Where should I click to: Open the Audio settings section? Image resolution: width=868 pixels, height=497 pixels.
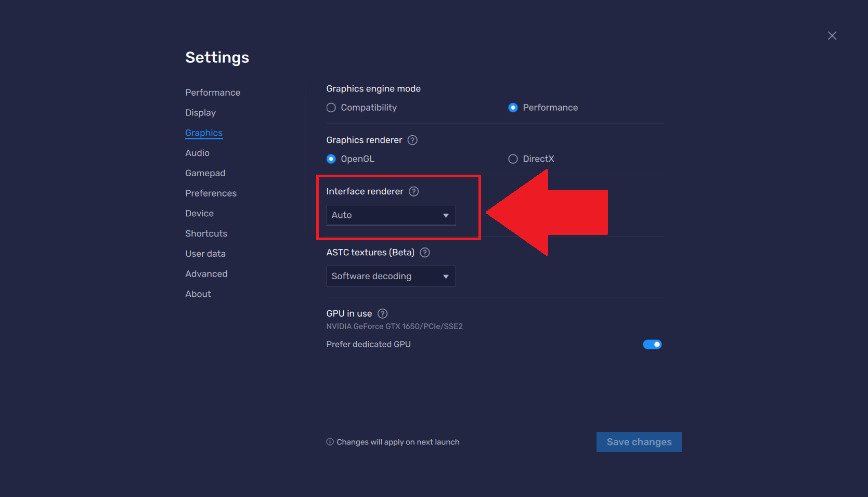(197, 153)
